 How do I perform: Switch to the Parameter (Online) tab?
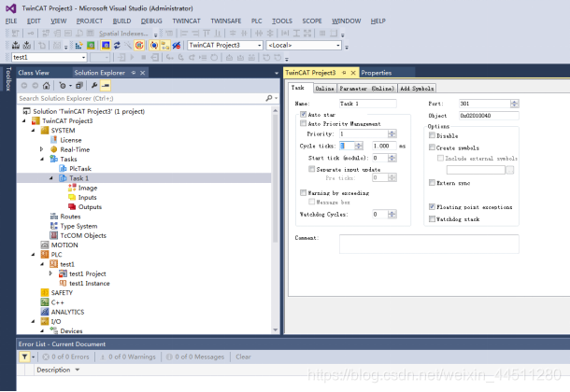(x=366, y=88)
